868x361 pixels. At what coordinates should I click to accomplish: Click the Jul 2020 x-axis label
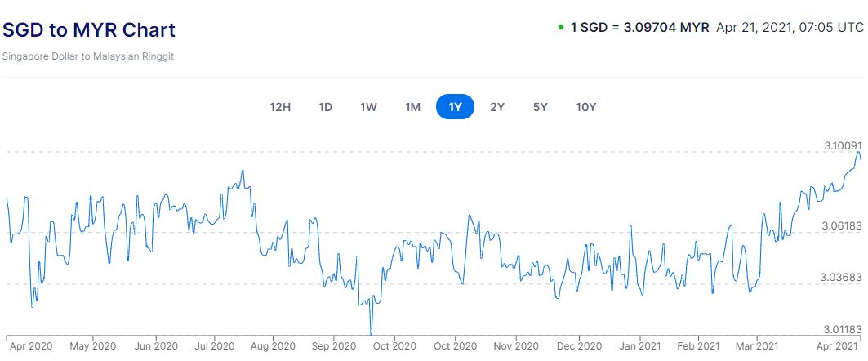point(215,346)
